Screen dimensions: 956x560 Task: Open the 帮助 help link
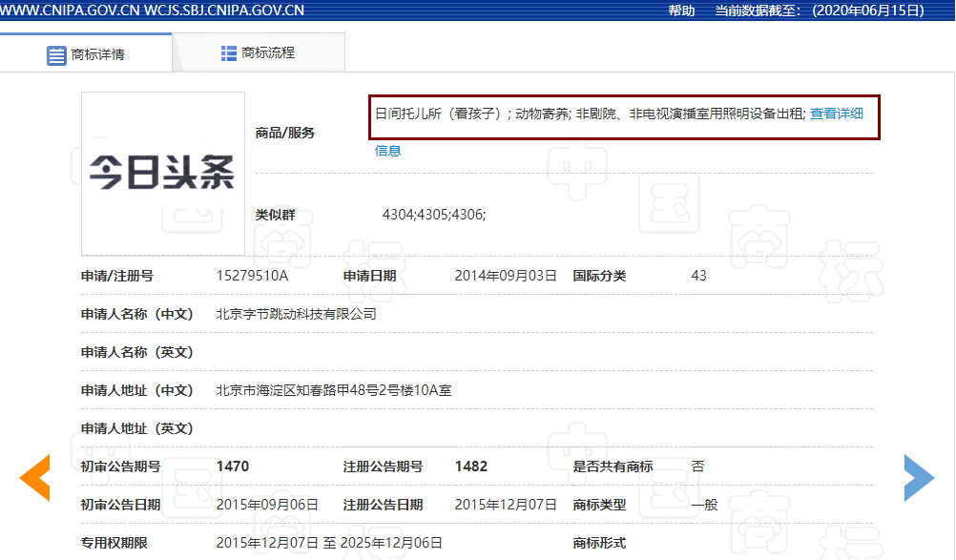click(x=681, y=10)
